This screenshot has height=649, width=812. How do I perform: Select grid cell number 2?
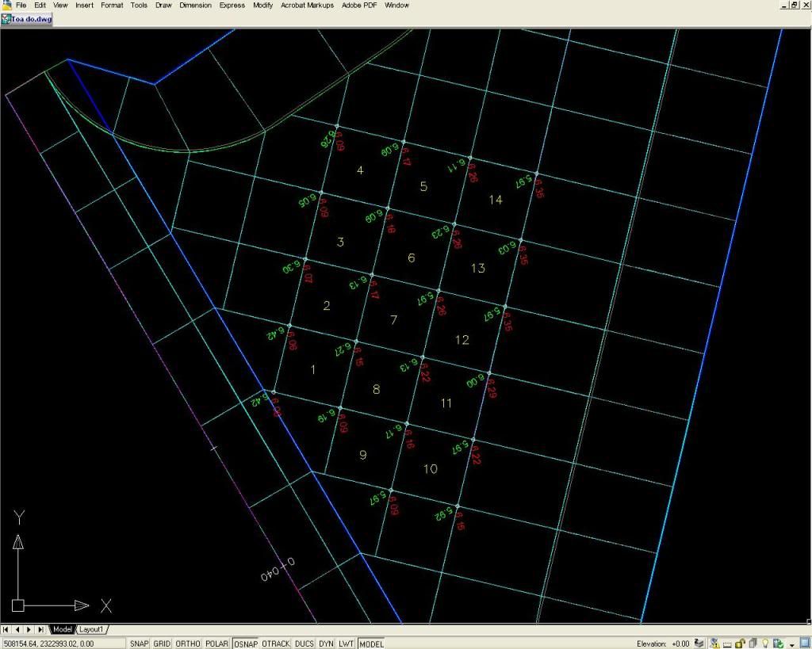(x=326, y=305)
